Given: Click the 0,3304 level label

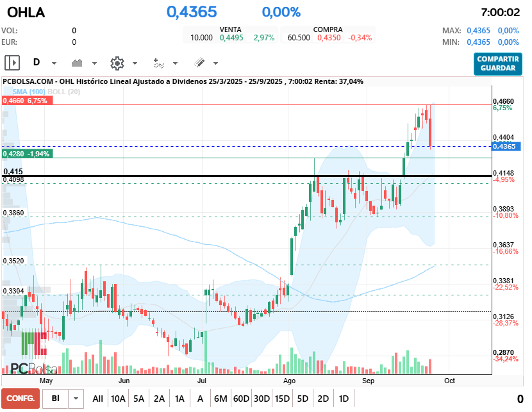Looking at the screenshot, I should 13,292.
